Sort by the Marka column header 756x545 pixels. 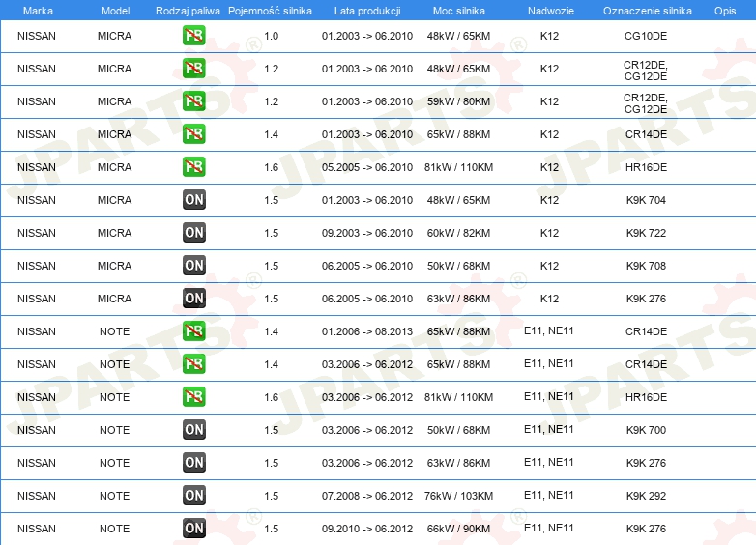coord(38,11)
